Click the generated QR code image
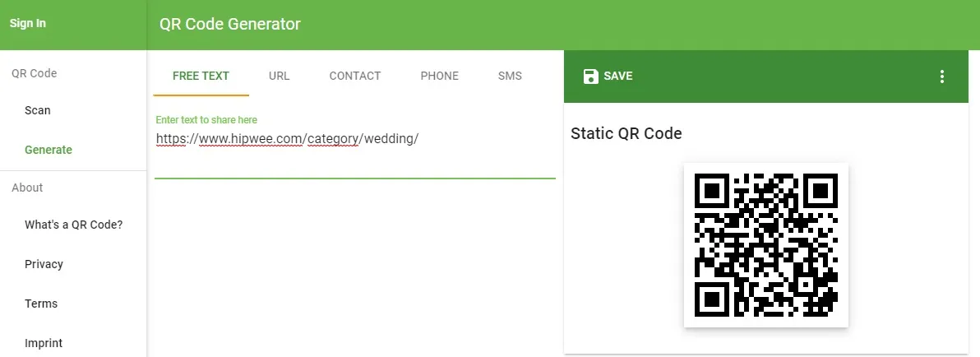The width and height of the screenshot is (980, 357). click(765, 244)
